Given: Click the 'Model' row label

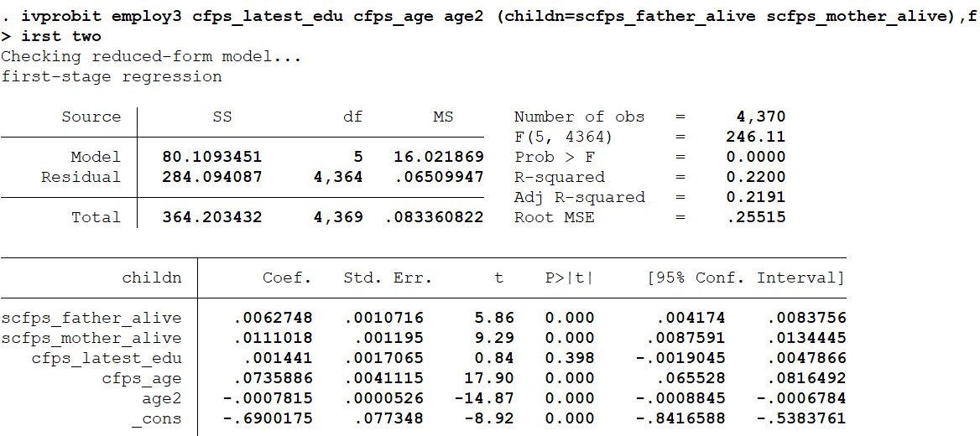Looking at the screenshot, I should pyautogui.click(x=96, y=157).
